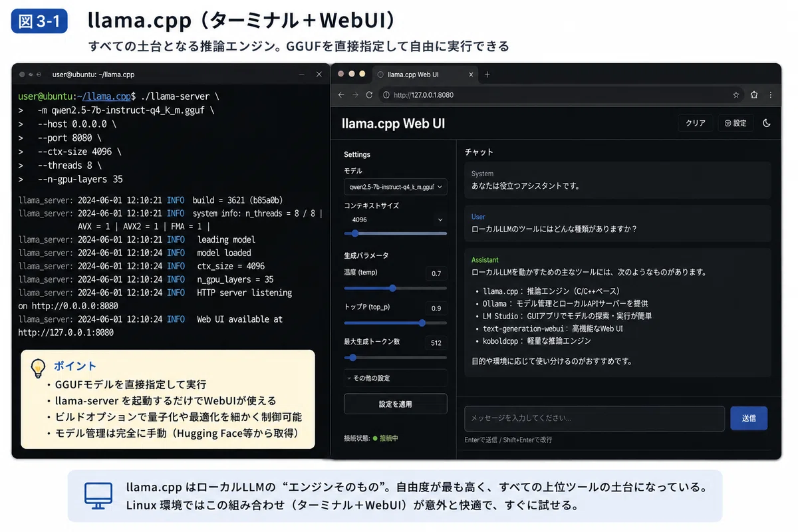The width and height of the screenshot is (798, 532).
Task: Click './llama-server' command in terminal
Action: pos(174,96)
